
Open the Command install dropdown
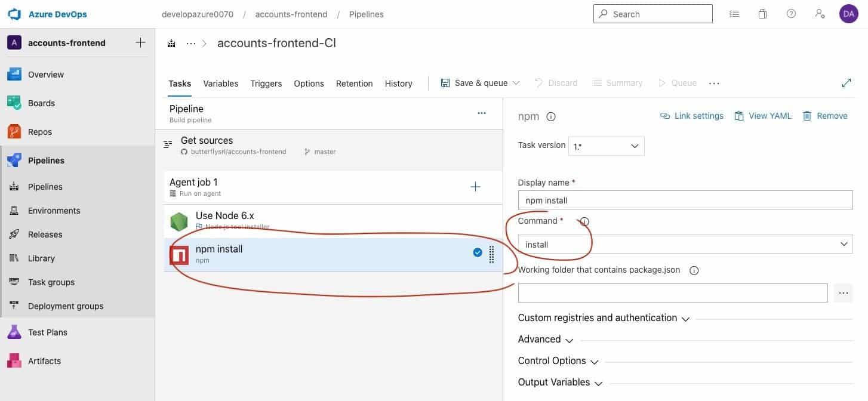pyautogui.click(x=685, y=244)
